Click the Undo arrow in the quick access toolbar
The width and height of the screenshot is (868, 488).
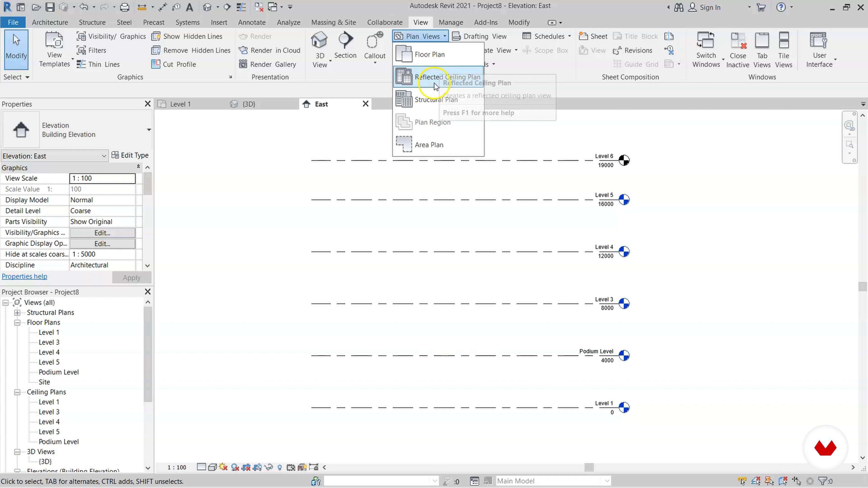(x=84, y=7)
